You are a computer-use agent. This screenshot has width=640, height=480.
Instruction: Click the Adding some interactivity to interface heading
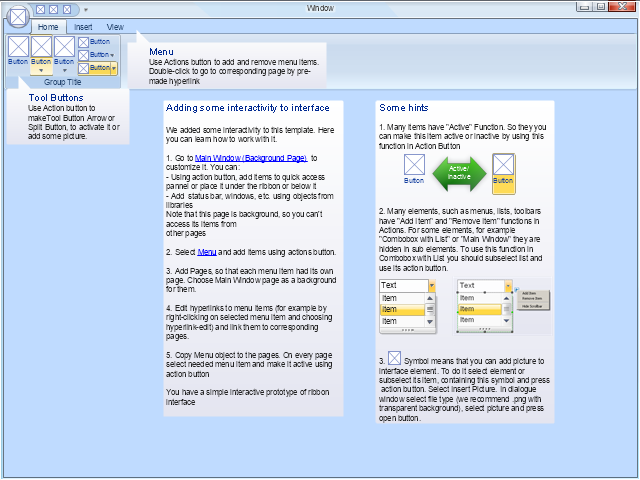click(247, 108)
